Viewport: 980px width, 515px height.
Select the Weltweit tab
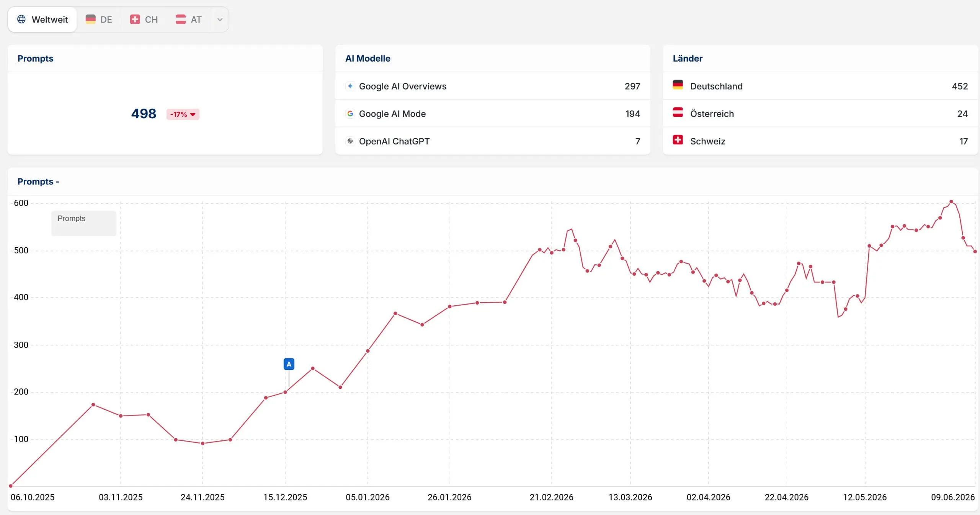tap(42, 20)
